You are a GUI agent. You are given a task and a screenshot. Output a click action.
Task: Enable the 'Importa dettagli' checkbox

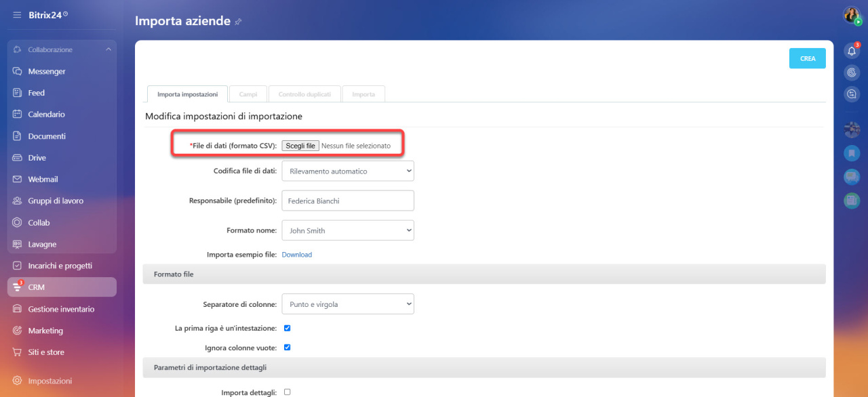tap(287, 392)
